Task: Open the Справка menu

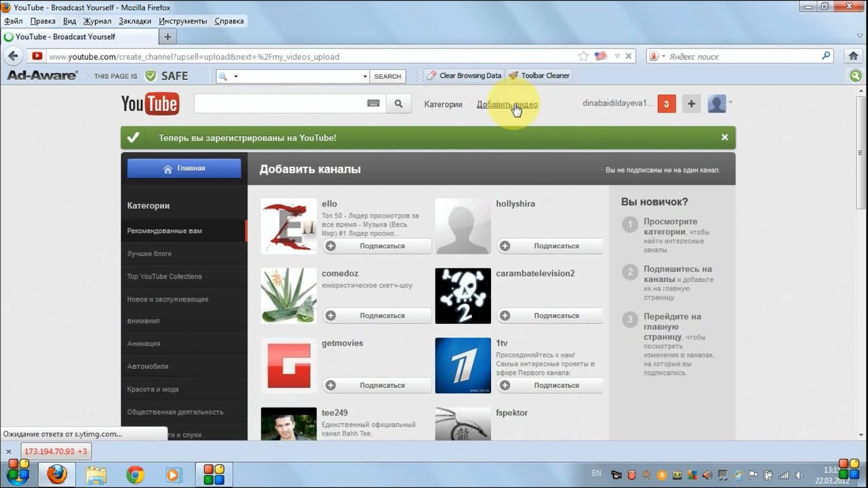Action: click(229, 21)
